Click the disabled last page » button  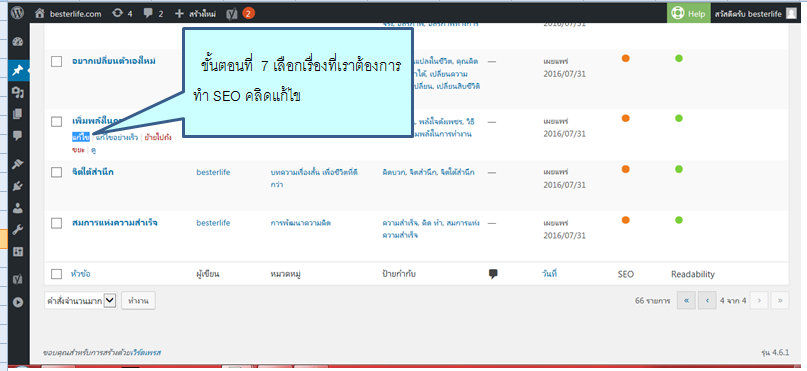coord(780,301)
